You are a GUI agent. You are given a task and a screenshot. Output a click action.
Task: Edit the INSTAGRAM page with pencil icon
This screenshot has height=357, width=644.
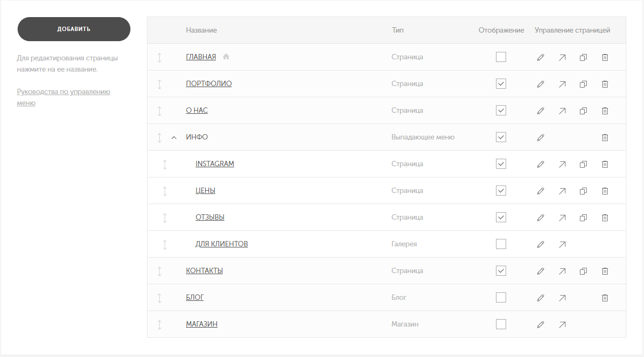(540, 164)
